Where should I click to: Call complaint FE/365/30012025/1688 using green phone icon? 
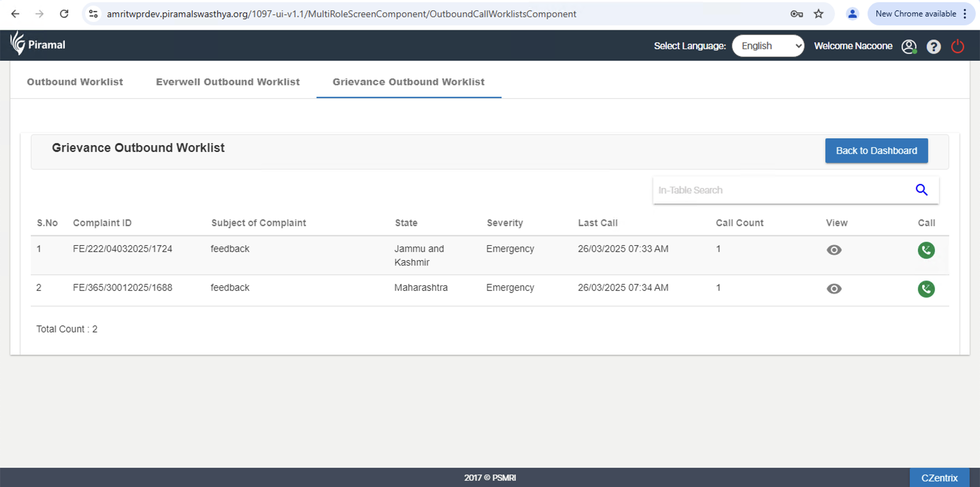click(x=926, y=288)
